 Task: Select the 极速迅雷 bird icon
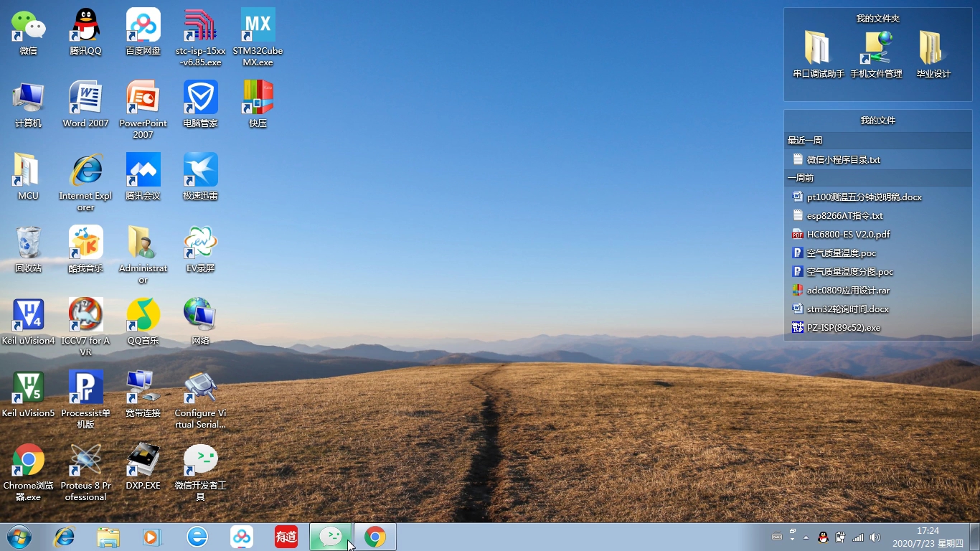(x=200, y=177)
